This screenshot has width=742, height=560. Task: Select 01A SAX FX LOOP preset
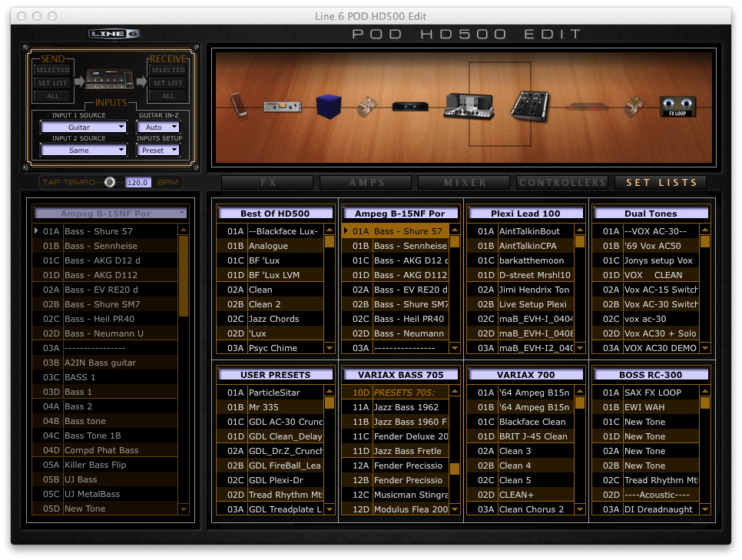[645, 393]
